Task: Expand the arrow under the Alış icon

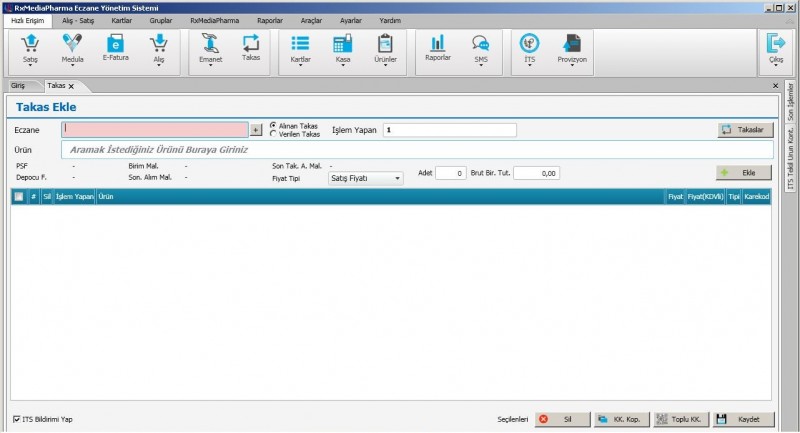Action: (157, 67)
